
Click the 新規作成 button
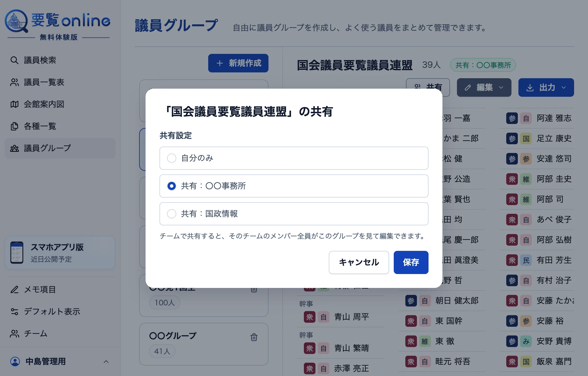tap(238, 63)
